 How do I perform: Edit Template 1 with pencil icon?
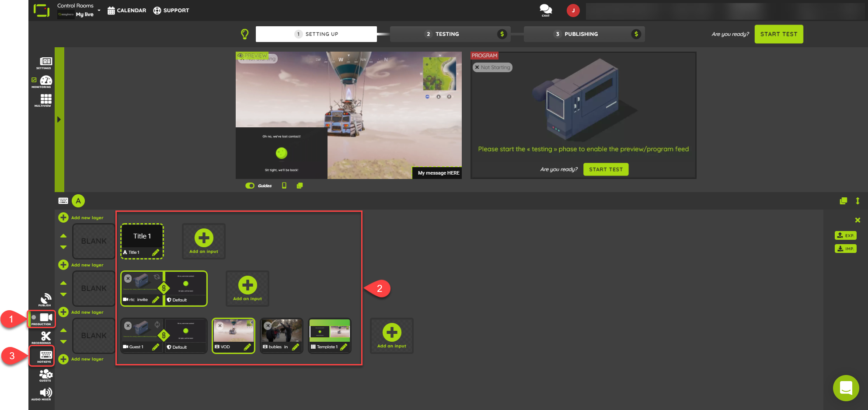(x=344, y=347)
